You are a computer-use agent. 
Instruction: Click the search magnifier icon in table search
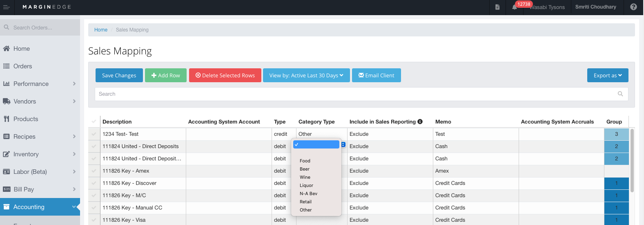620,94
